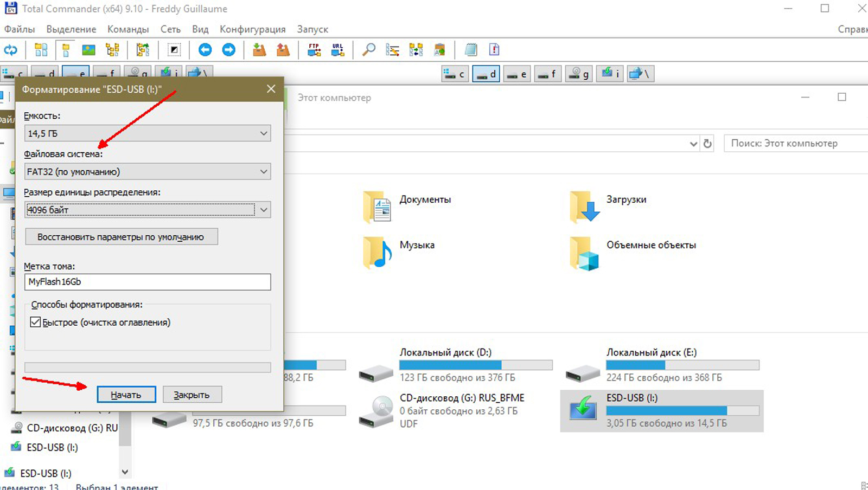Click the Метка тома input field
Screen dimensions: 868x490
click(x=148, y=282)
